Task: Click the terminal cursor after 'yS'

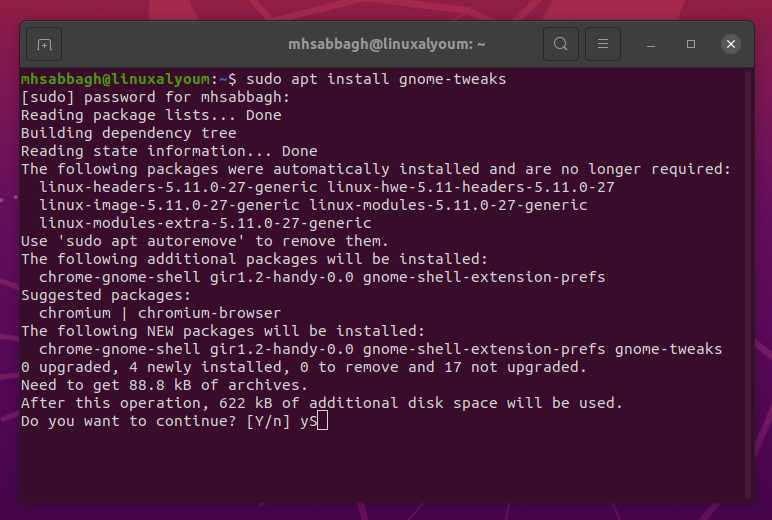Action: coord(321,421)
